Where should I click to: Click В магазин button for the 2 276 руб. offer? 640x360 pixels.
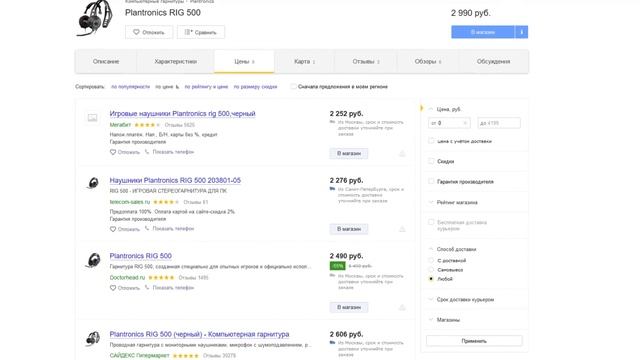[349, 229]
